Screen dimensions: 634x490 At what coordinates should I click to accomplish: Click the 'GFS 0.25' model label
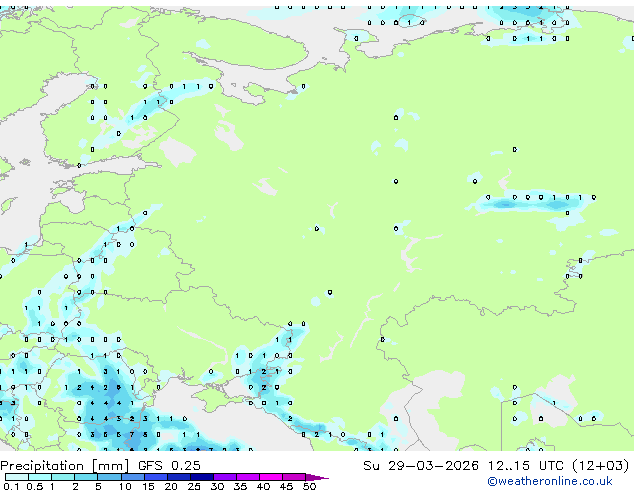coord(169,465)
